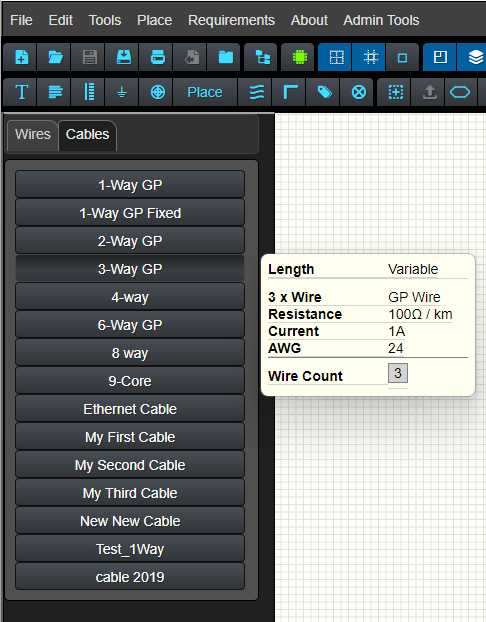Switch to the Wires tab
Image resolution: width=486 pixels, height=622 pixels.
click(33, 134)
